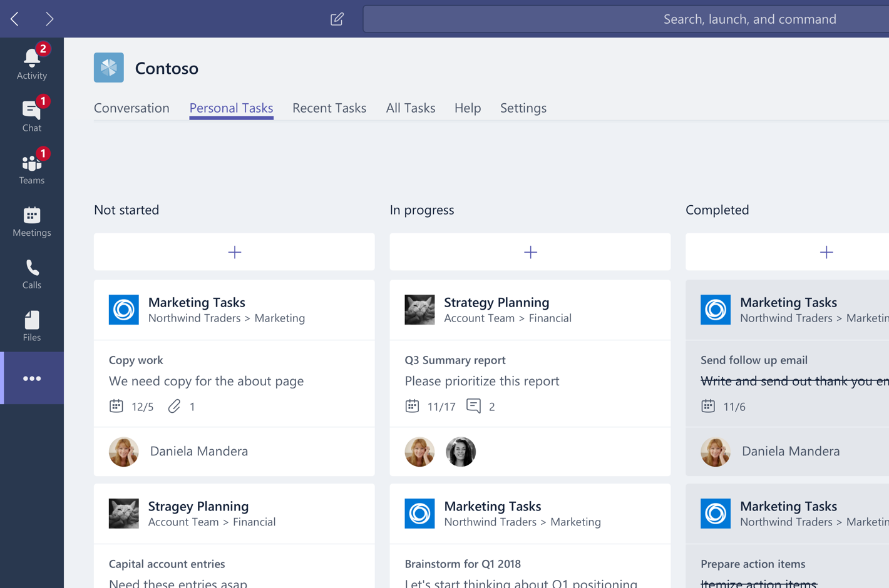This screenshot has height=588, width=889.
Task: Open the attachment on the Copy work task
Action: [174, 406]
